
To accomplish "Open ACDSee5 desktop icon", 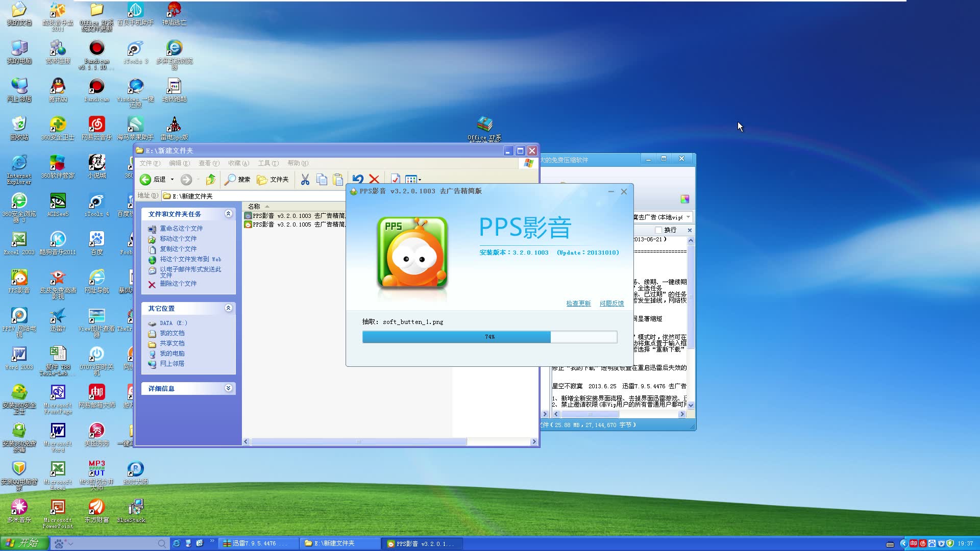I will pos(58,205).
